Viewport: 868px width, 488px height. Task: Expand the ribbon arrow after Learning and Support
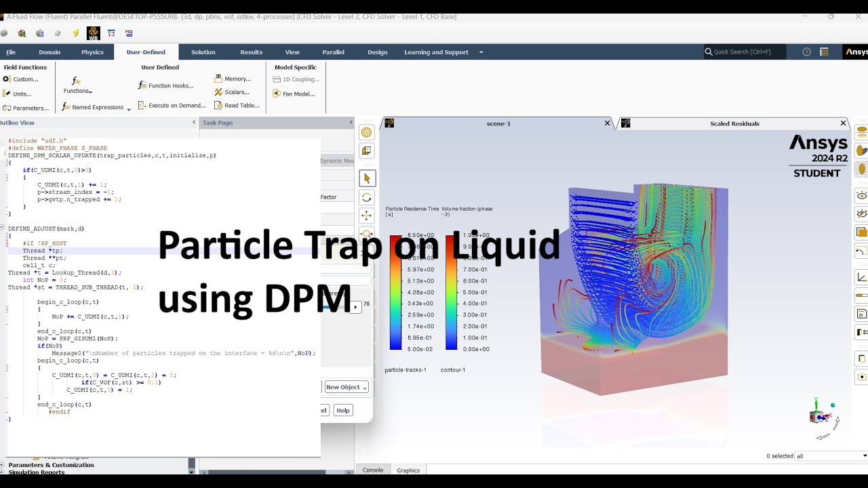[481, 52]
